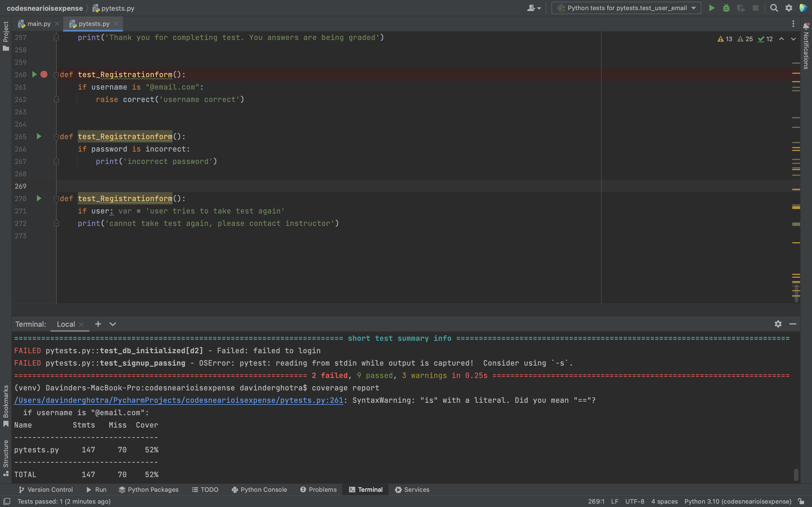Screen dimensions: 812x507
Task: Run tests with coverage
Action: (x=741, y=8)
